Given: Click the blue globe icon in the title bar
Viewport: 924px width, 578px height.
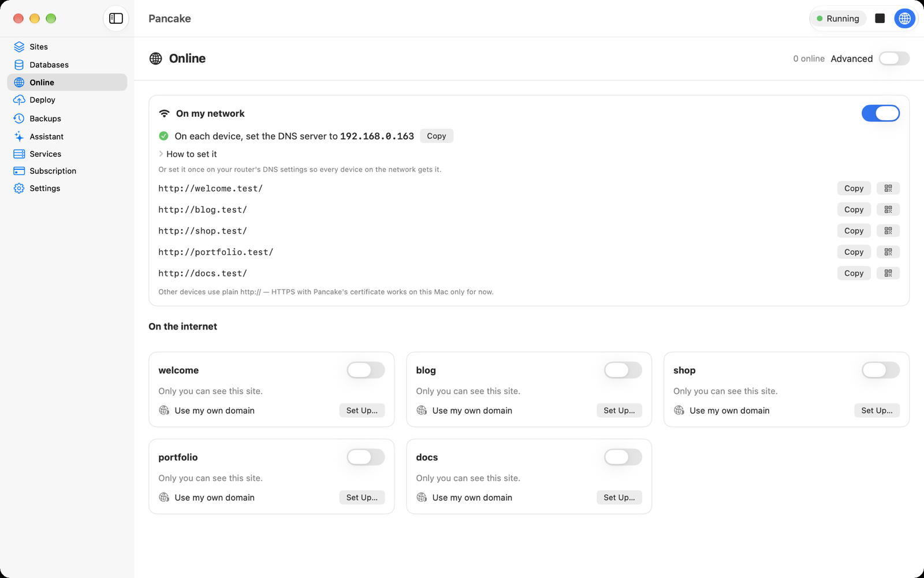Looking at the screenshot, I should coord(904,18).
